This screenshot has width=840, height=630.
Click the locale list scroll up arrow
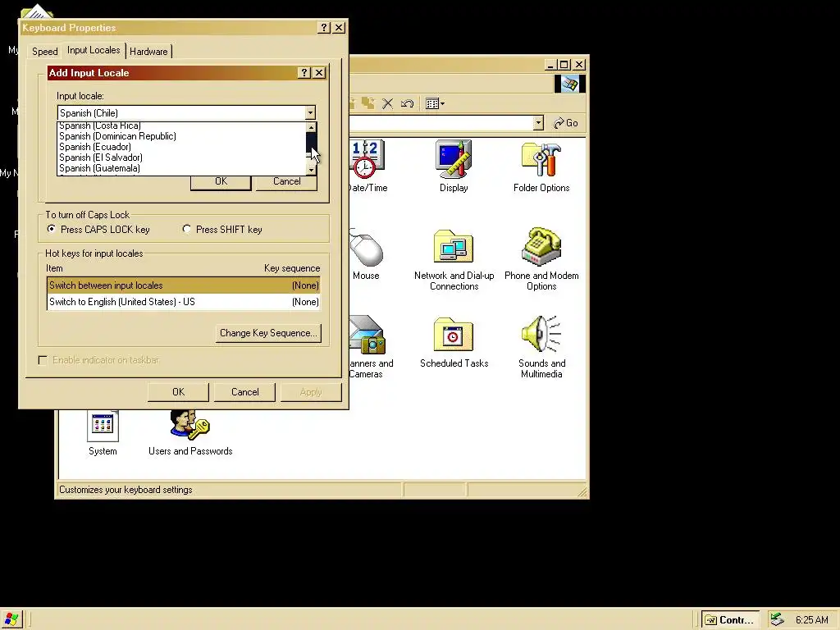[311, 127]
